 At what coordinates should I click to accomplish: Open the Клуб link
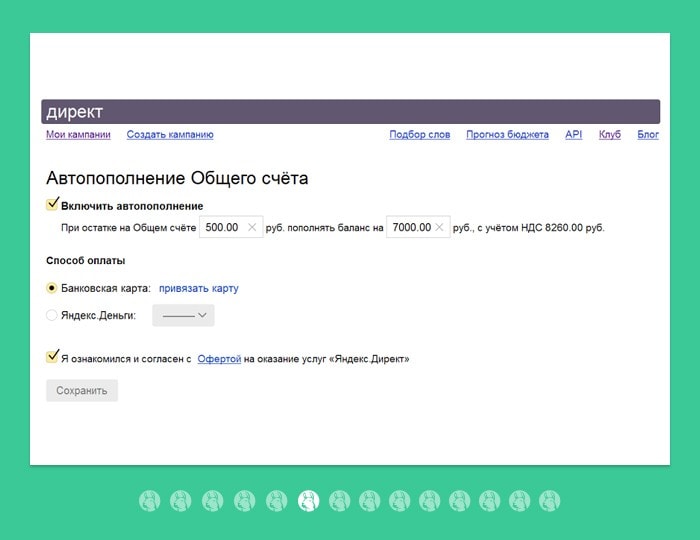click(x=610, y=134)
